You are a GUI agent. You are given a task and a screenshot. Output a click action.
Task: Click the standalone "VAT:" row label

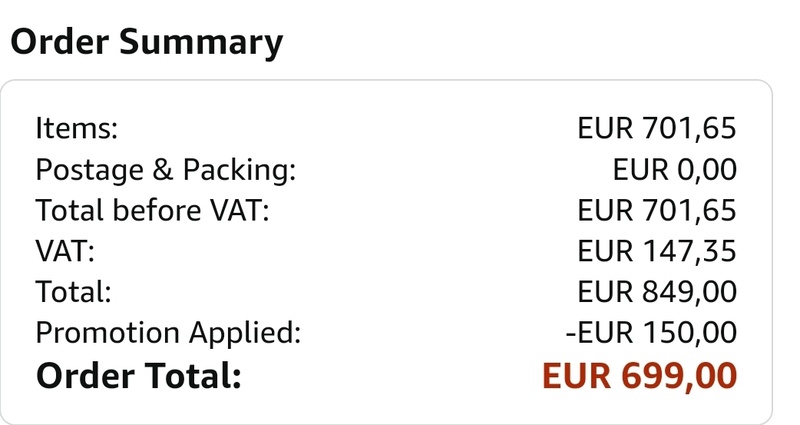tap(64, 251)
